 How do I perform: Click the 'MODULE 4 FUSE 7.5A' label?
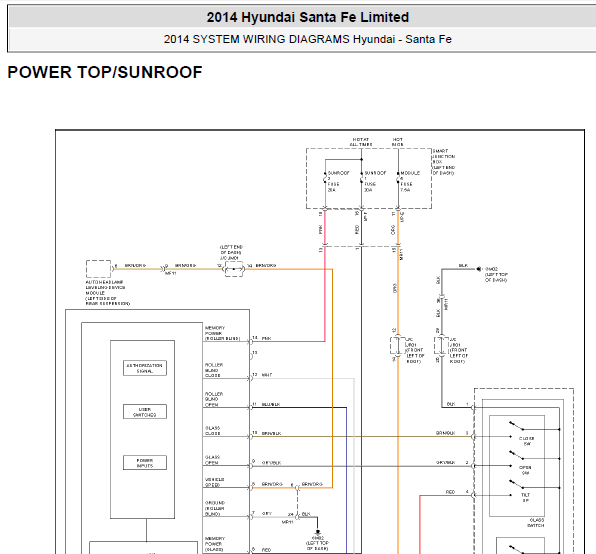(410, 181)
